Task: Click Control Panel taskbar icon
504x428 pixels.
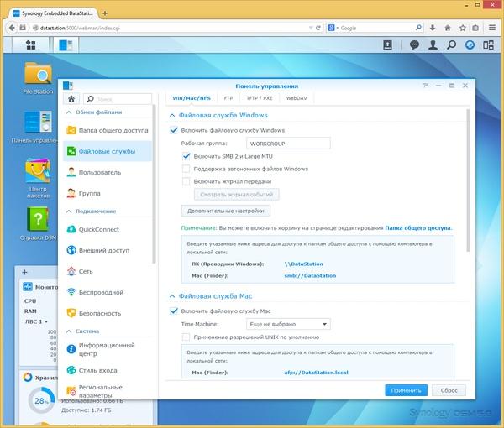Action: pyautogui.click(x=66, y=45)
